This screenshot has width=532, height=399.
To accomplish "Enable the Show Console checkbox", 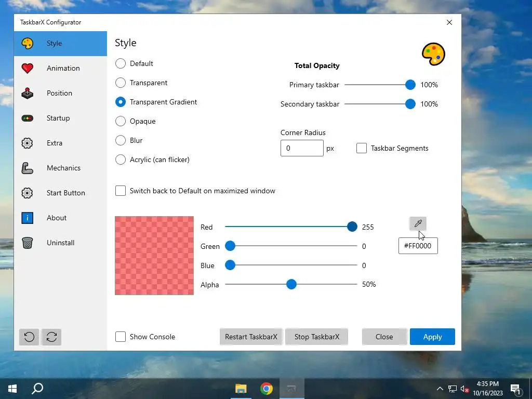I will tap(121, 337).
